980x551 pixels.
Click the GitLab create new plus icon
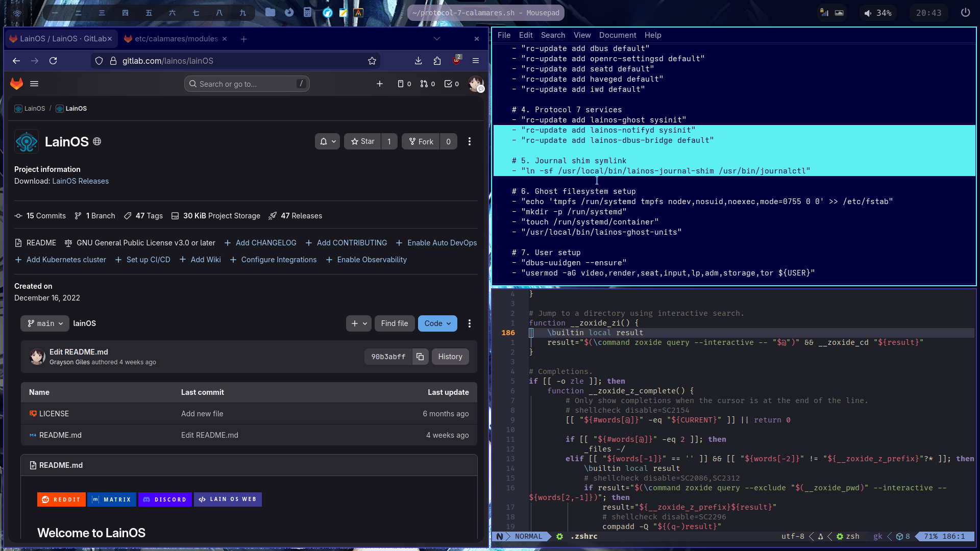[379, 84]
